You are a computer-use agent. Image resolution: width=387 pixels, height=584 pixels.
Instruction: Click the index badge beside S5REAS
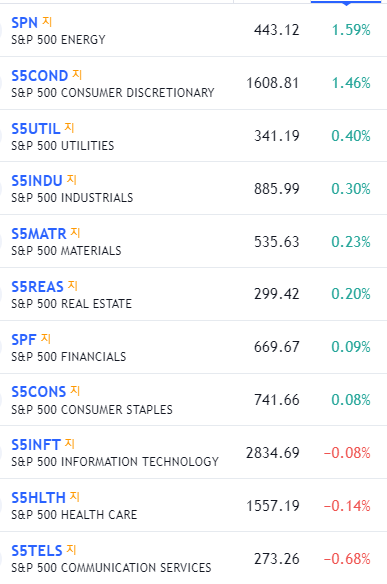[x=73, y=286]
